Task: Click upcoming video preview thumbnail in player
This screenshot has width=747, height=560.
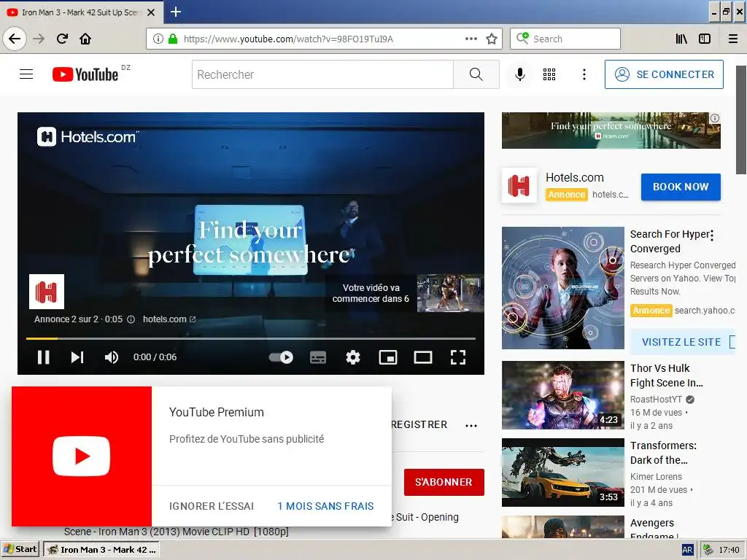Action: point(450,293)
